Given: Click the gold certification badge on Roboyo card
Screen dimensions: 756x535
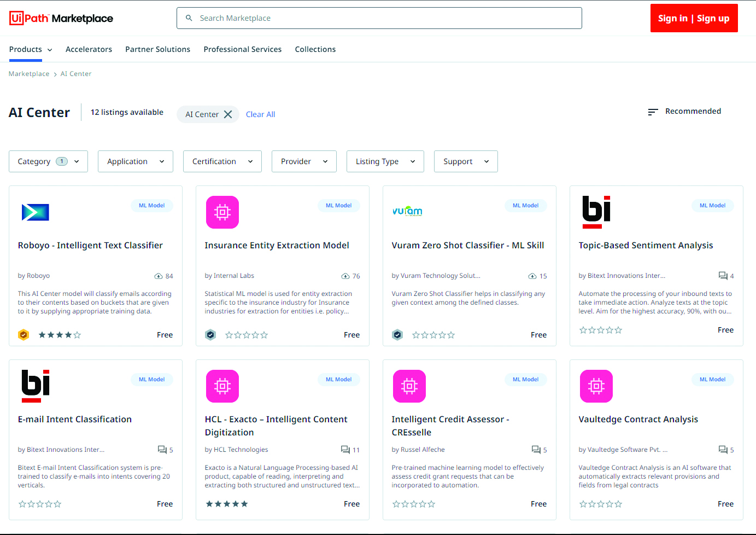Looking at the screenshot, I should coord(24,335).
